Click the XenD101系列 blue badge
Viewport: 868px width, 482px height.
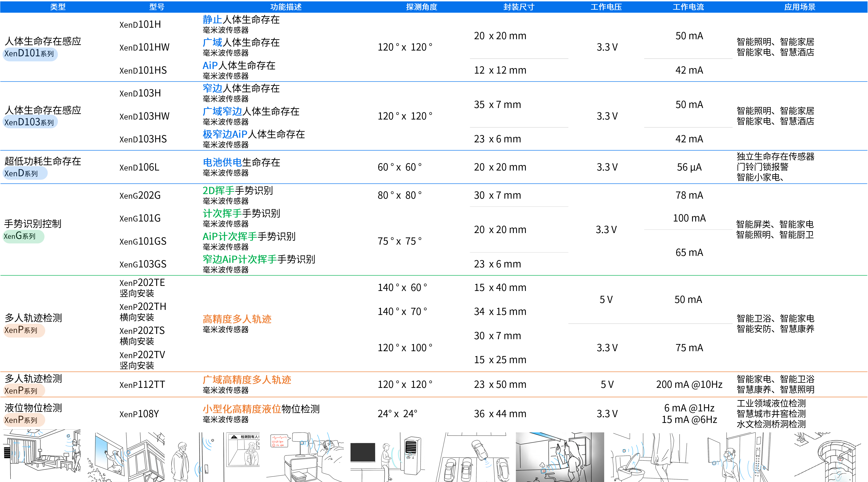(30, 54)
